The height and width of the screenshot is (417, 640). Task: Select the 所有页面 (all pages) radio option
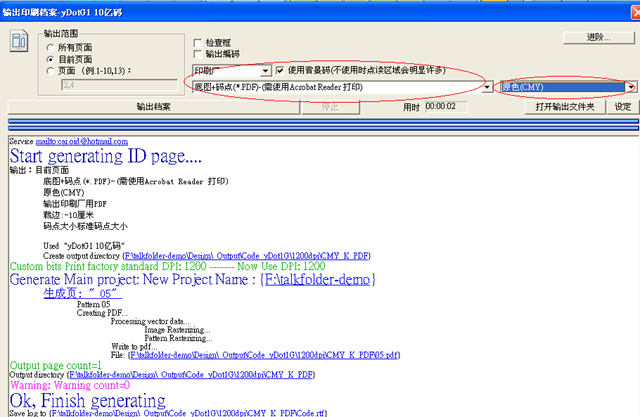[51, 47]
